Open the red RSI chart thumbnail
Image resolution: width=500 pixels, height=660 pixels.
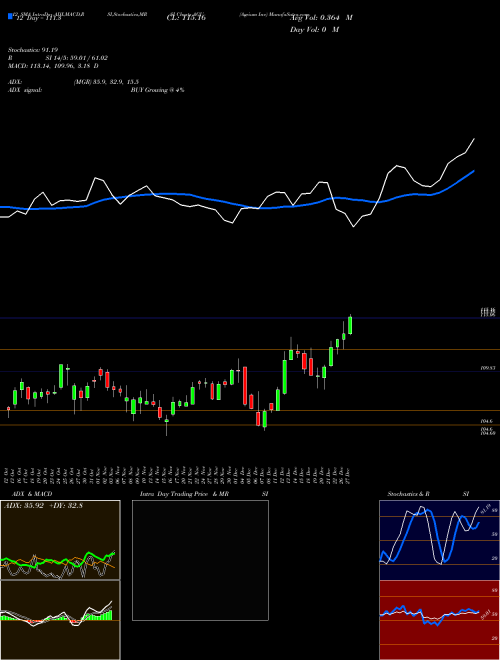439,620
